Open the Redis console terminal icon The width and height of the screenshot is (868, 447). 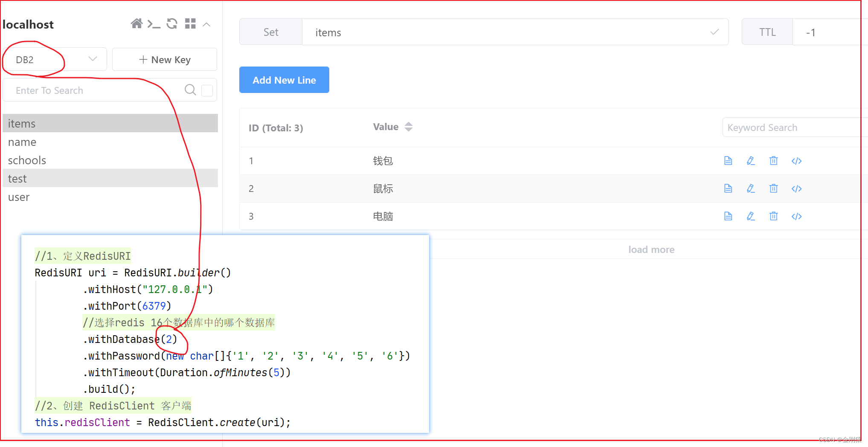(x=154, y=24)
